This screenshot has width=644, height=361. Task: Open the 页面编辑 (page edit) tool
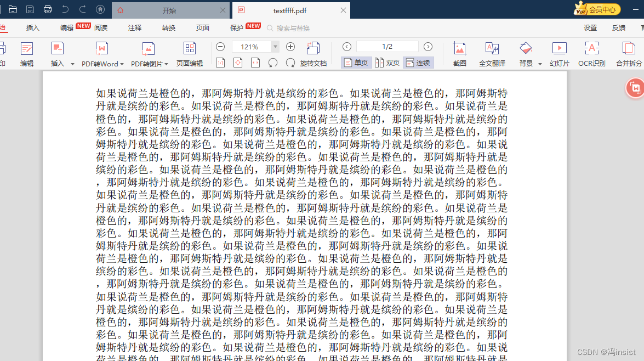[190, 53]
